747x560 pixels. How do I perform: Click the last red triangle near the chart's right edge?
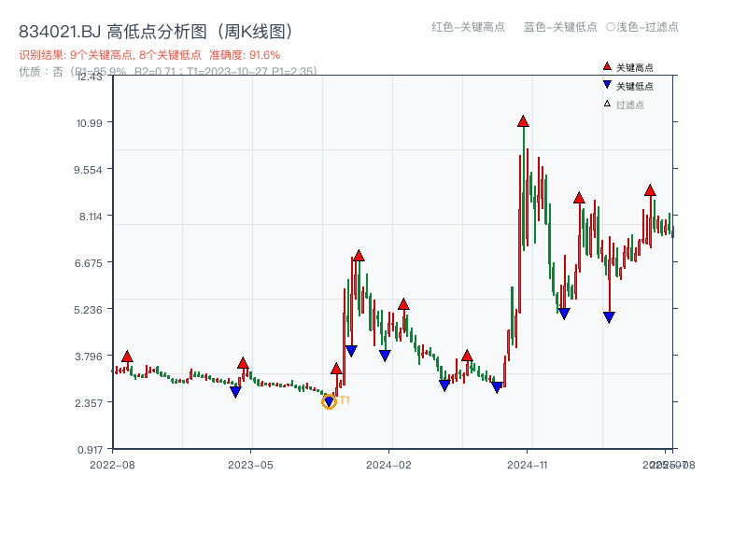pos(651,190)
